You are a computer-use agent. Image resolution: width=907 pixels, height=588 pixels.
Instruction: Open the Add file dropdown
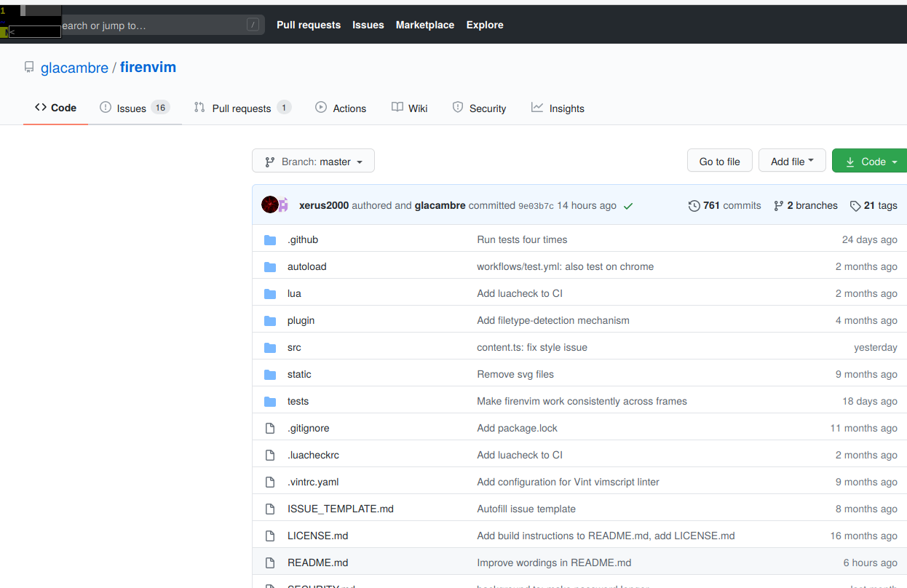pos(792,160)
